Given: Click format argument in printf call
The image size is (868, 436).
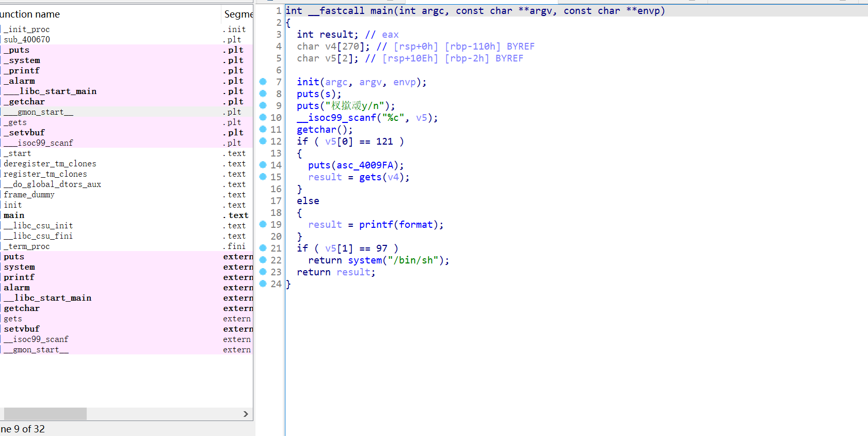Looking at the screenshot, I should tap(416, 225).
